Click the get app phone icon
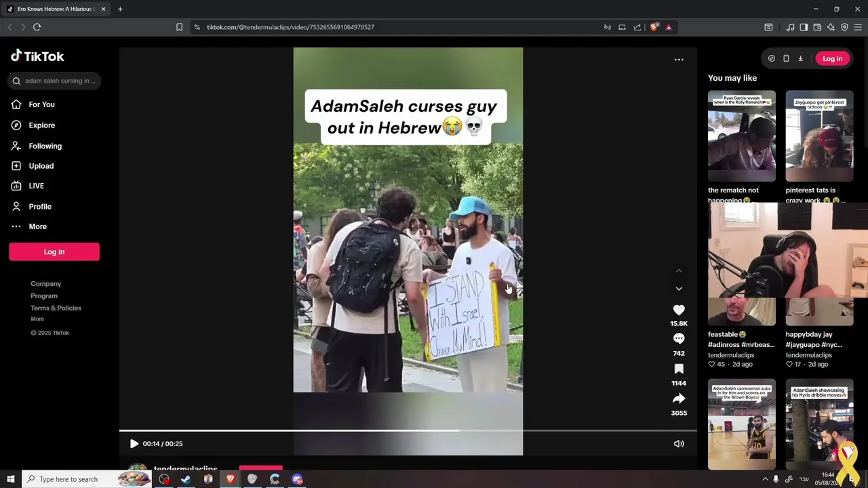Image resolution: width=868 pixels, height=488 pixels. click(x=786, y=59)
